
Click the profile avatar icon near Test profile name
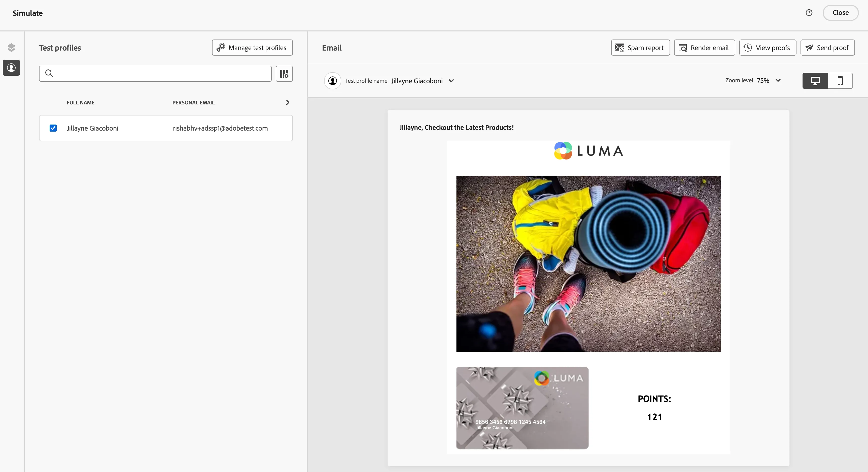click(333, 81)
